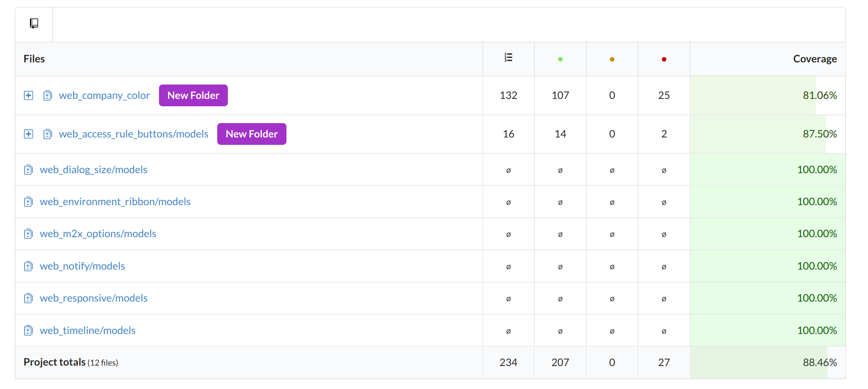Click the Files column header

tap(34, 59)
